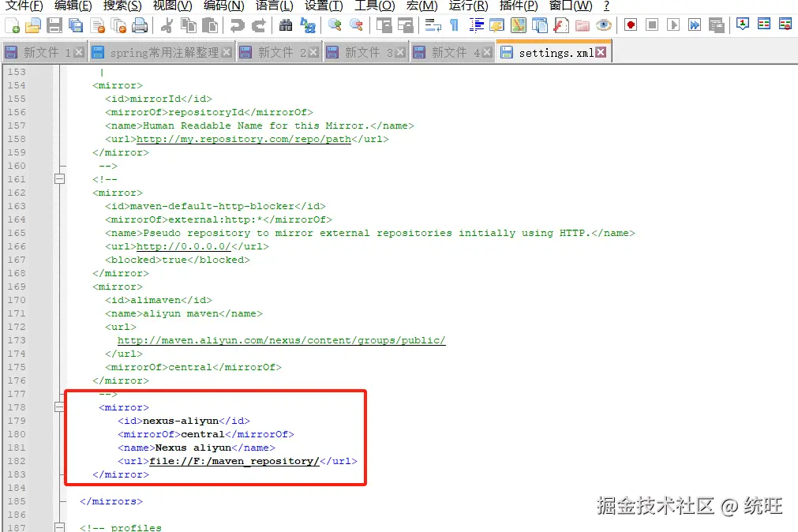
Task: Click the Copy icon in the toolbar
Action: coord(189,25)
